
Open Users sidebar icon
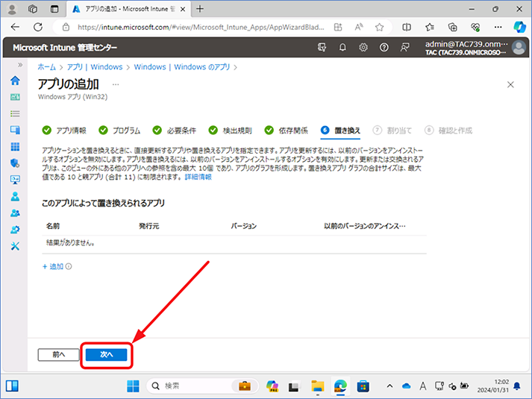click(15, 196)
